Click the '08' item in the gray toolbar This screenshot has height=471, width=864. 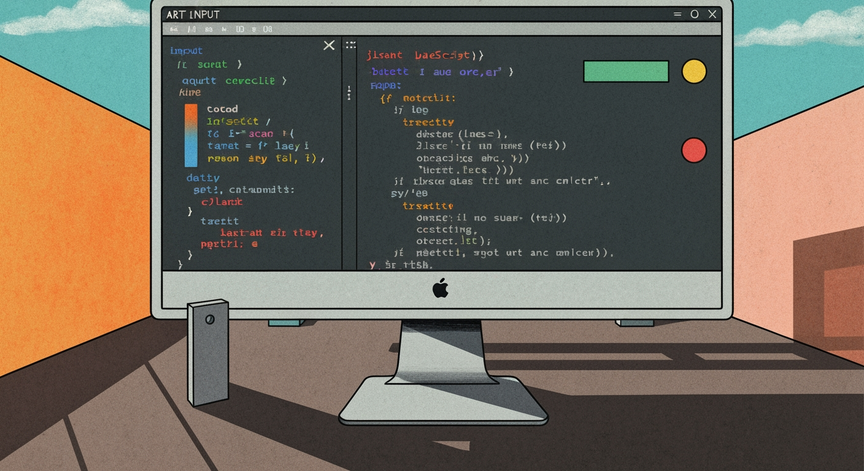coord(267,29)
